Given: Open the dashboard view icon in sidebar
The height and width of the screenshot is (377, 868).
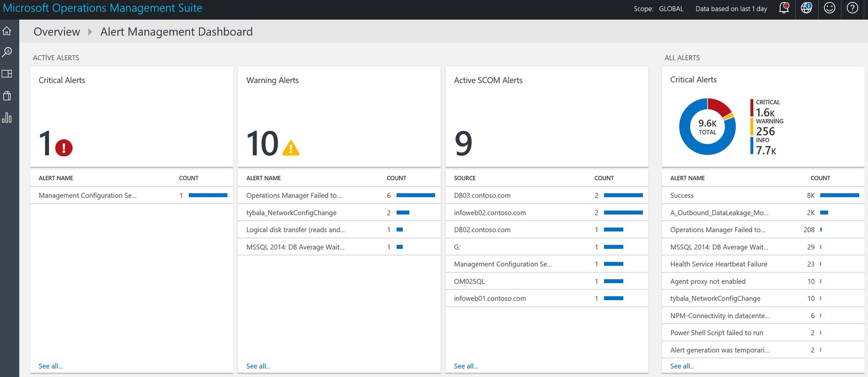Looking at the screenshot, I should [7, 74].
